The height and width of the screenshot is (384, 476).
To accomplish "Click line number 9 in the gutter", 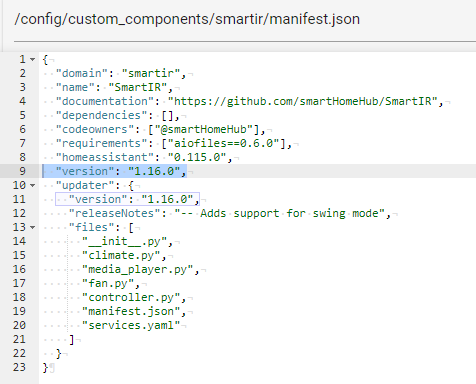I will [22, 171].
